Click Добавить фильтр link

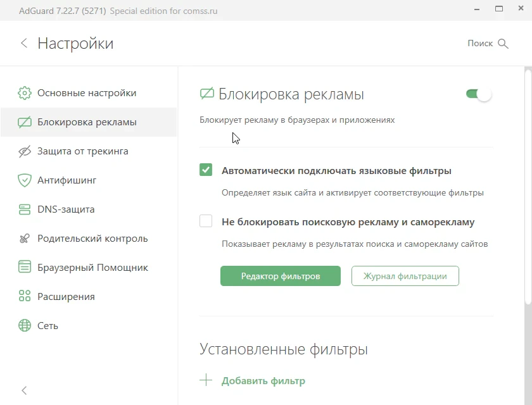pyautogui.click(x=263, y=380)
